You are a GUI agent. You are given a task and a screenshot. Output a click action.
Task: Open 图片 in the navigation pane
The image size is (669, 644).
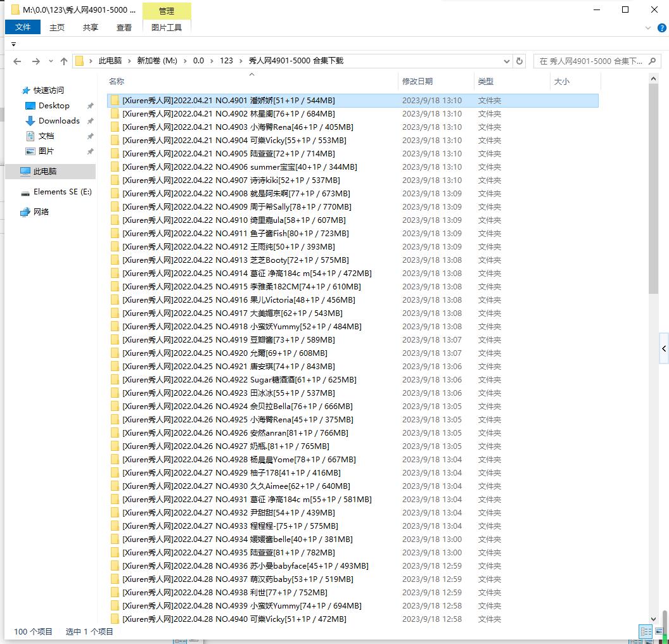pos(46,151)
